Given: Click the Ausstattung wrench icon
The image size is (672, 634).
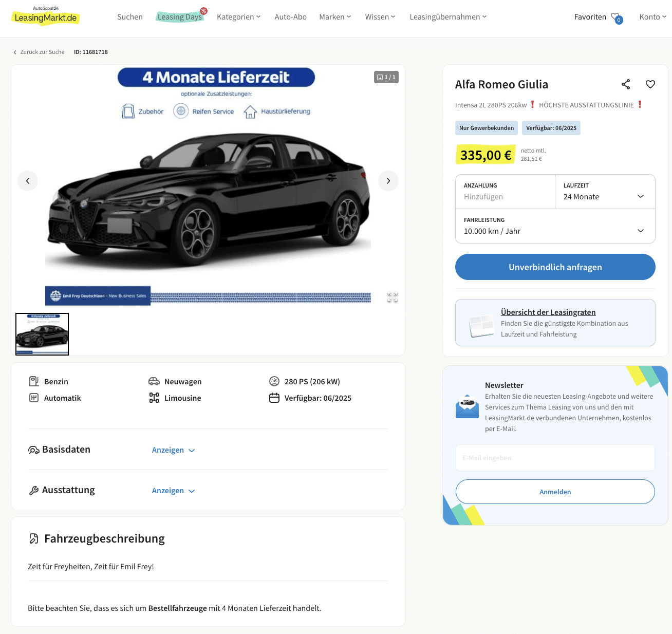Looking at the screenshot, I should 34,491.
